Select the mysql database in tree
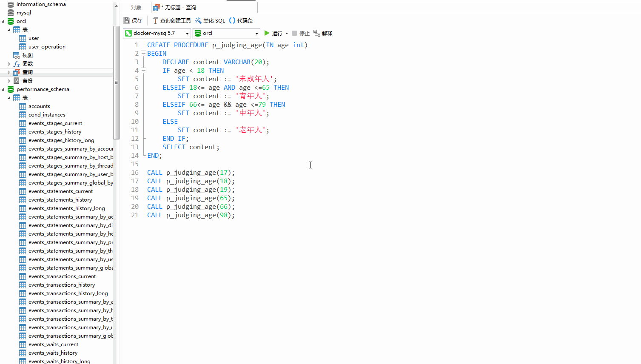This screenshot has height=364, width=641. pos(24,13)
